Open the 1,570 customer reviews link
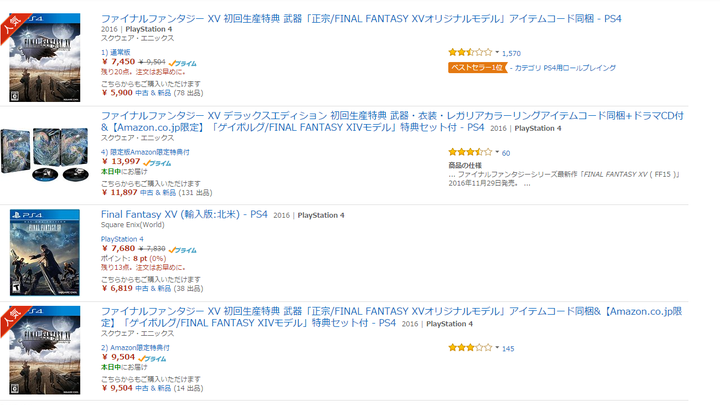 point(511,53)
